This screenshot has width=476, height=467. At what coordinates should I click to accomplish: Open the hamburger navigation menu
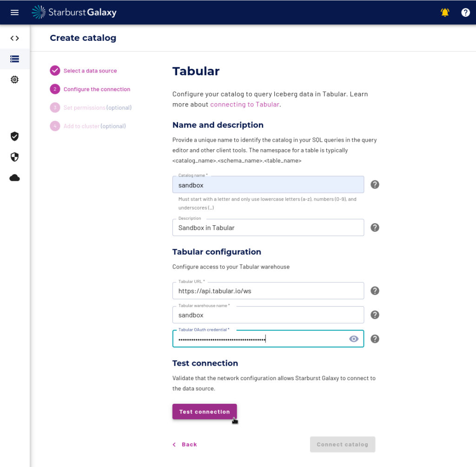pos(14,13)
